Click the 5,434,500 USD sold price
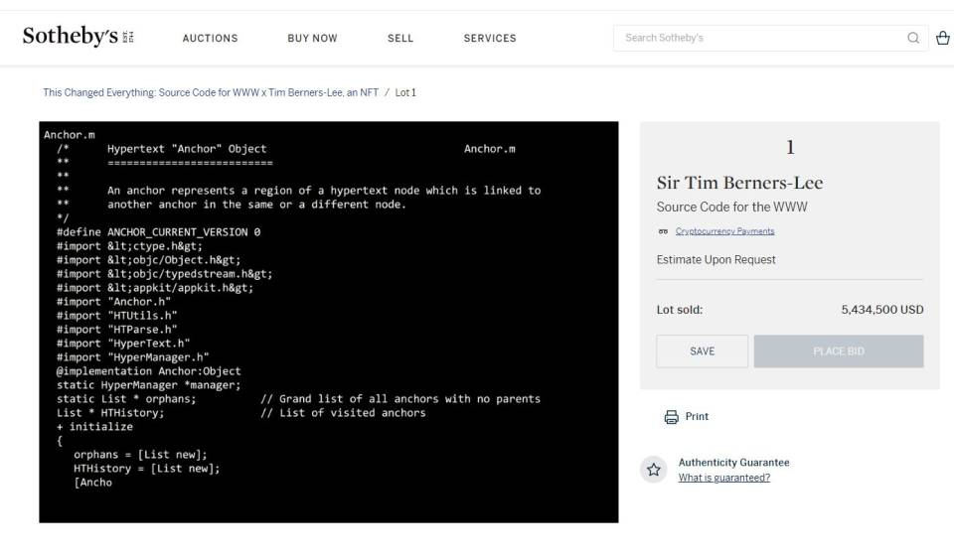 point(882,310)
